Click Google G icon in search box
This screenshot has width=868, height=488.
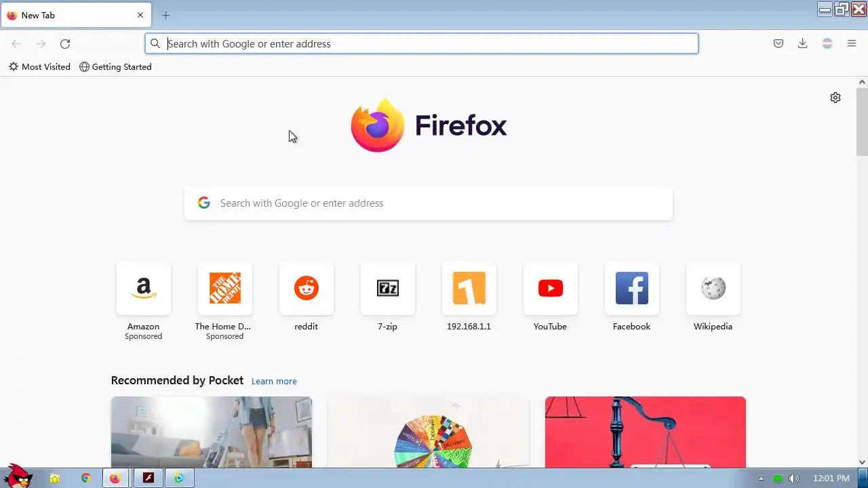pyautogui.click(x=204, y=203)
